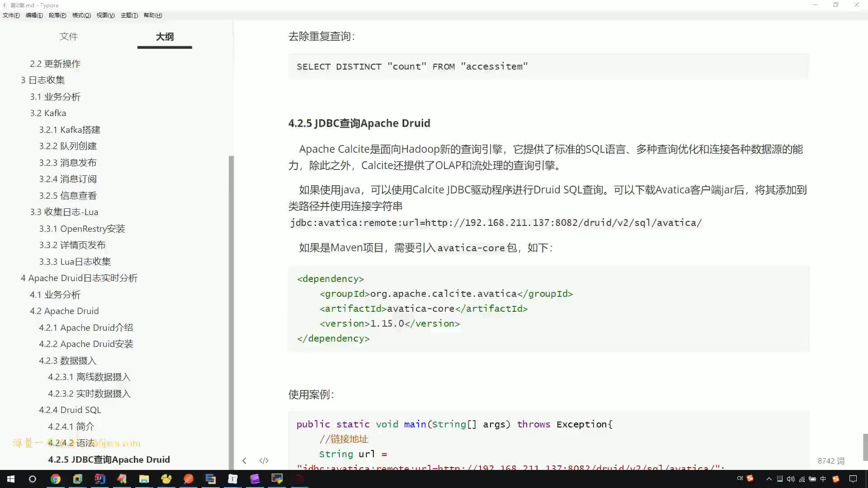Open the purple UX app in taskbar
Image resolution: width=868 pixels, height=488 pixels.
coord(255,479)
